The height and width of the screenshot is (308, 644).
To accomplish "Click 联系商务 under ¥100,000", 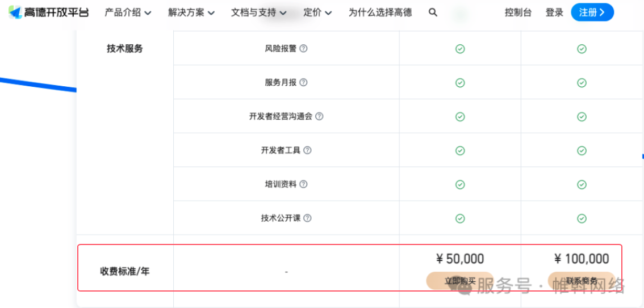I will [x=581, y=280].
